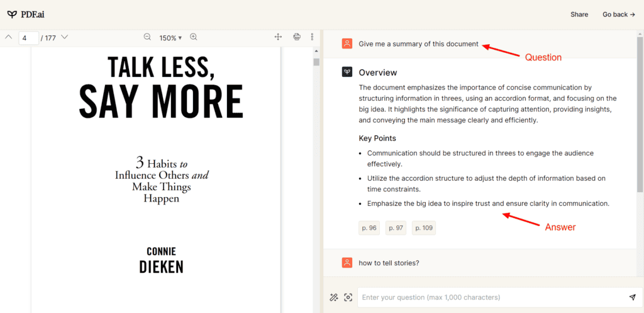Image resolution: width=644 pixels, height=313 pixels.
Task: Zoom out of the PDF document
Action: point(147,37)
